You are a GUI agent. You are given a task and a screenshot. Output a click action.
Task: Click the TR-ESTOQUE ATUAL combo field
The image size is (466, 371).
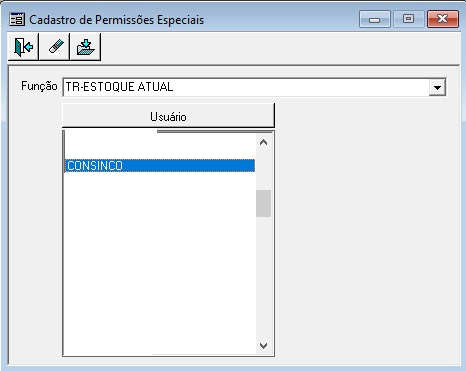254,87
